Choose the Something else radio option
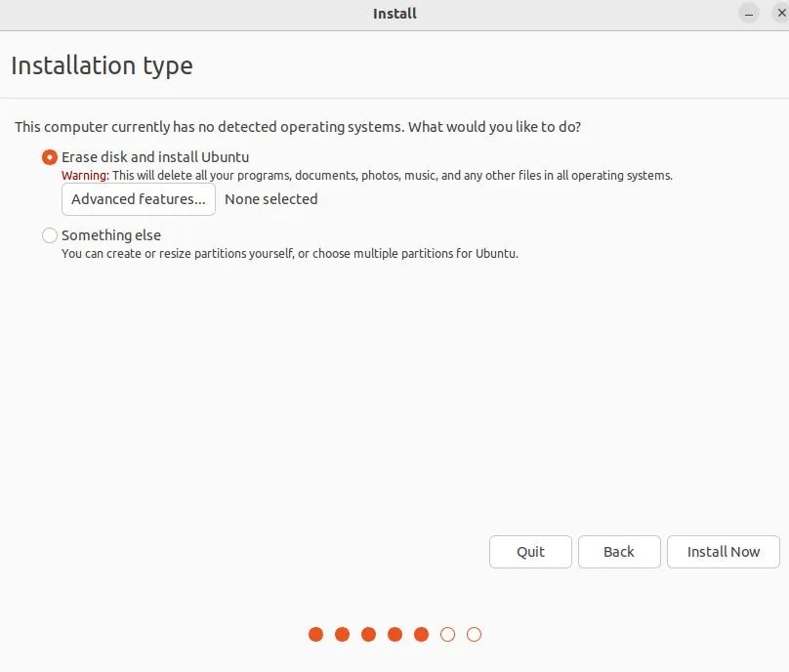 click(x=50, y=235)
